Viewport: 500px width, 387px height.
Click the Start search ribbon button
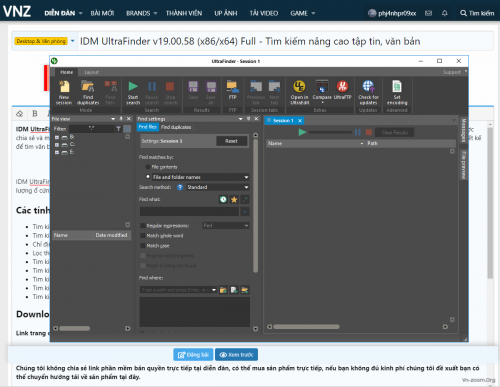point(133,93)
